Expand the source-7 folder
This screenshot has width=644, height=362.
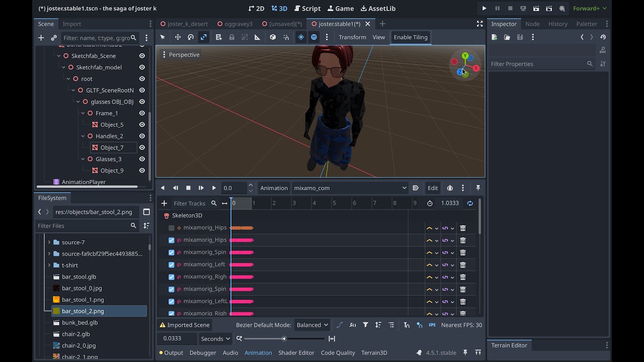tap(49, 242)
